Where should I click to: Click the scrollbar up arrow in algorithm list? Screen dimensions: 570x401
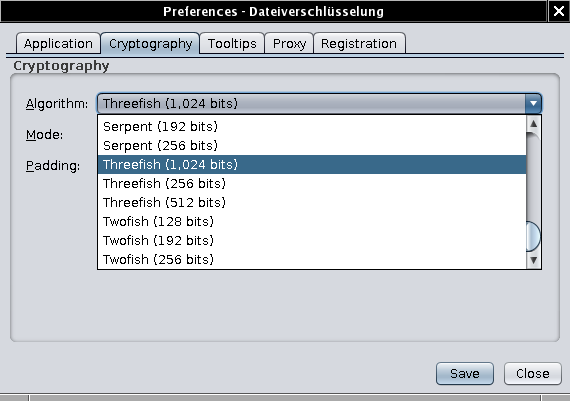click(x=533, y=124)
